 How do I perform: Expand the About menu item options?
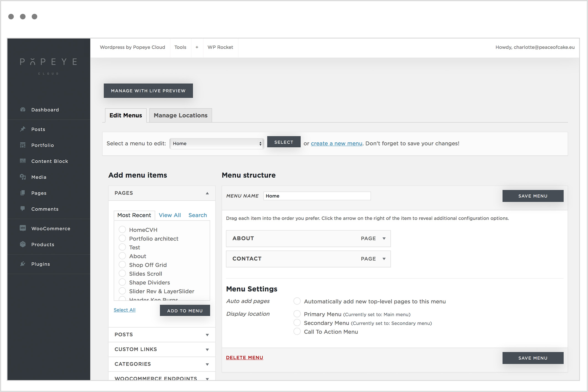coord(384,239)
